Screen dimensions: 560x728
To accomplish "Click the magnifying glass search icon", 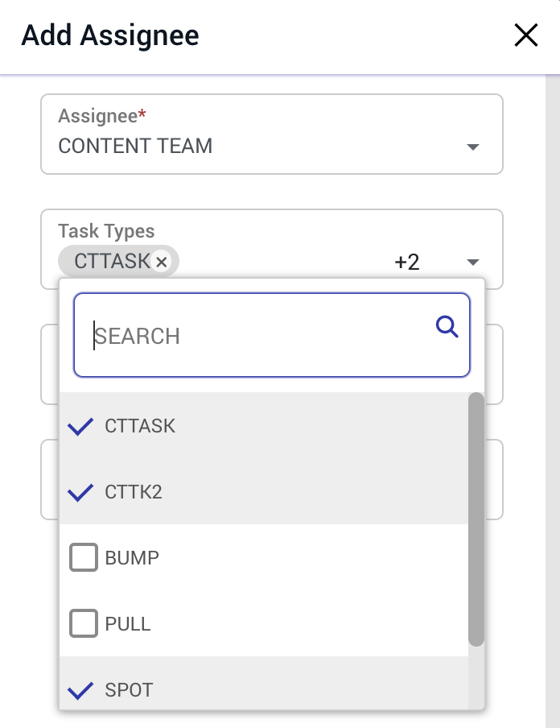I will click(x=447, y=326).
